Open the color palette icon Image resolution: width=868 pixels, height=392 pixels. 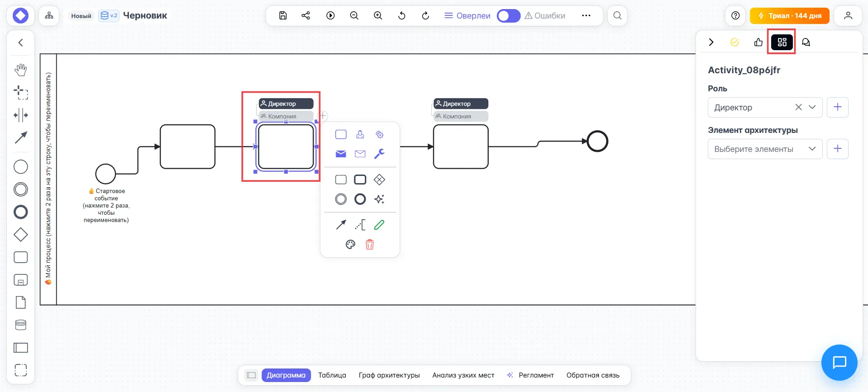[x=350, y=245]
